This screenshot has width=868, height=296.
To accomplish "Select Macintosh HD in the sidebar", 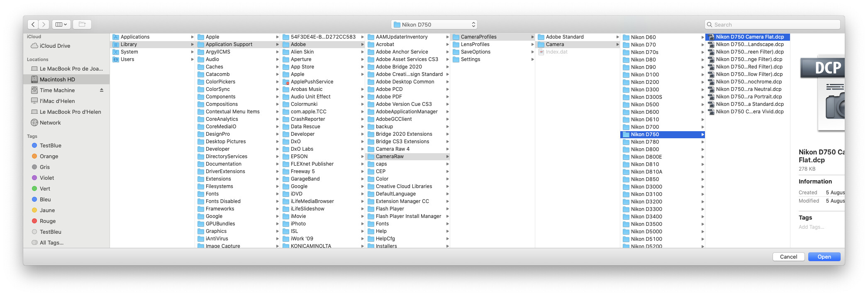I will tap(57, 79).
